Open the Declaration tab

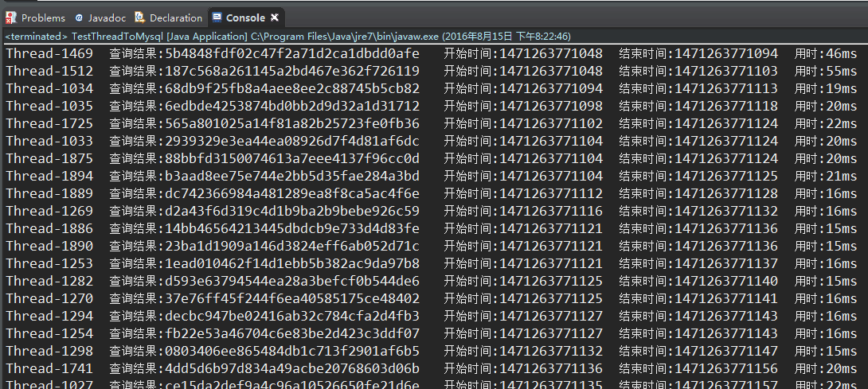point(168,18)
